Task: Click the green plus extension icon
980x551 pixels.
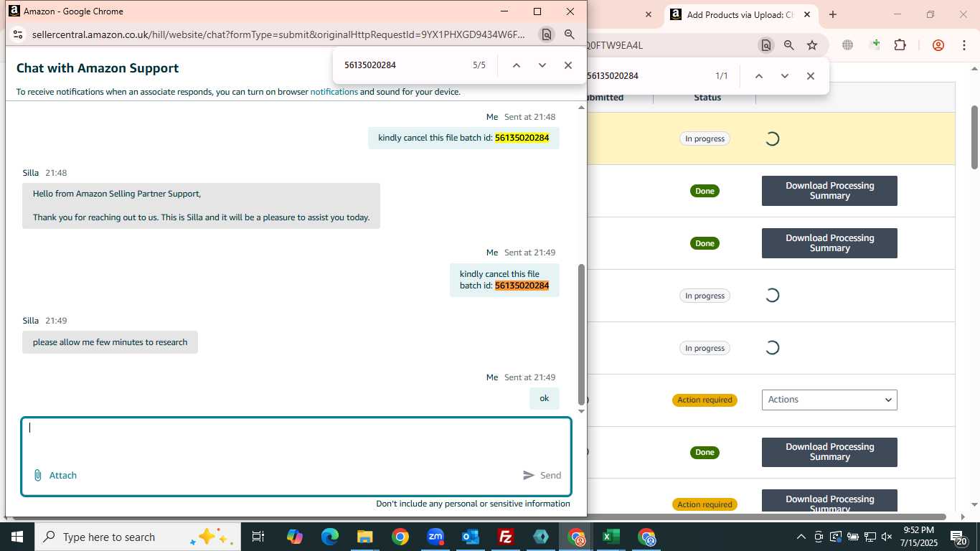Action: point(875,45)
